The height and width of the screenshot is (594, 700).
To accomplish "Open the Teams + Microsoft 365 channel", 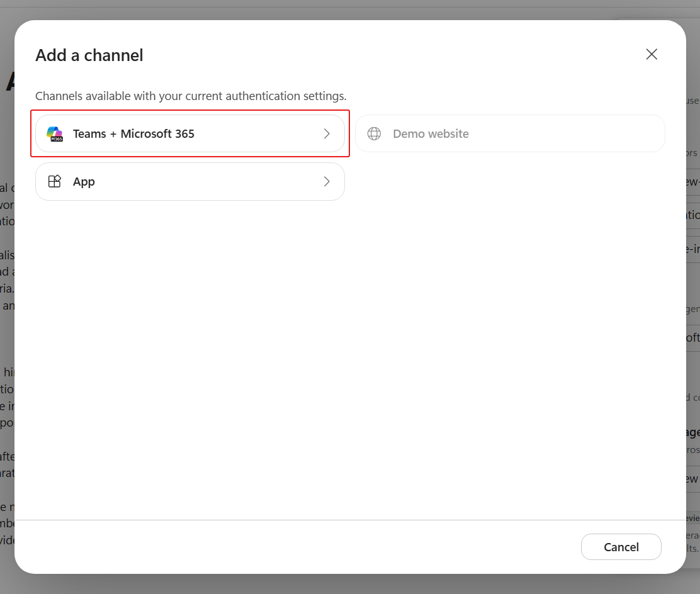I will 189,133.
